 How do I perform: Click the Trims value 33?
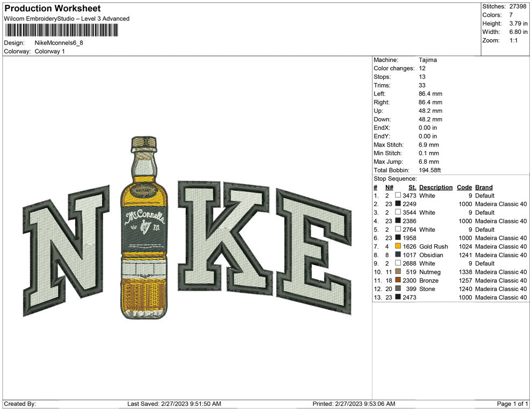[x=422, y=85]
